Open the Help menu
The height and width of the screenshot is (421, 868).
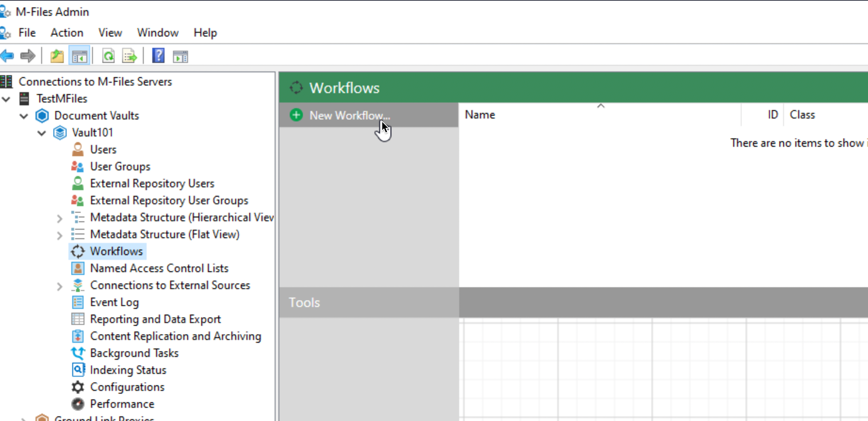205,33
